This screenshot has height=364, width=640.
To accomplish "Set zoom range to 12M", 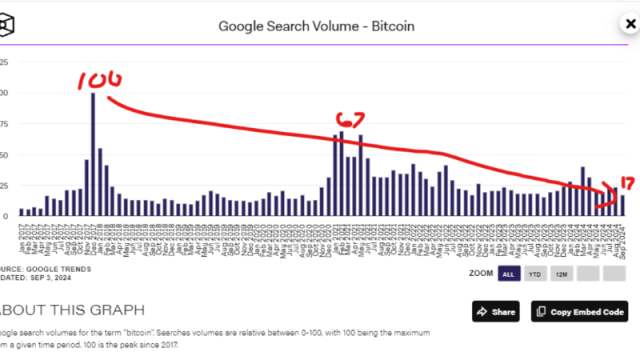I will pyautogui.click(x=562, y=274).
